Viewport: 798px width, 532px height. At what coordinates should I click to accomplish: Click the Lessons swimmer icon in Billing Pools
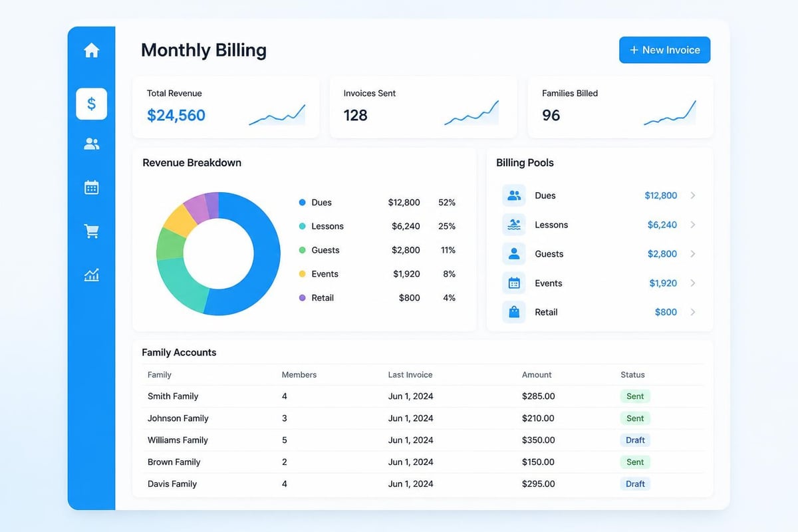514,225
